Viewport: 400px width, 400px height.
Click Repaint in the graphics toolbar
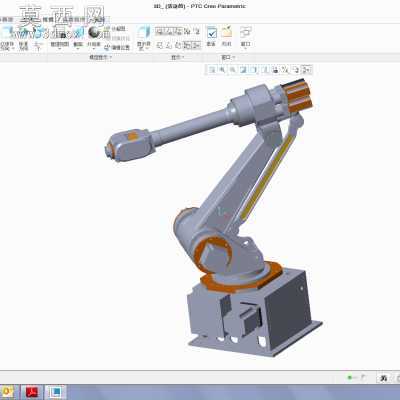pos(243,70)
